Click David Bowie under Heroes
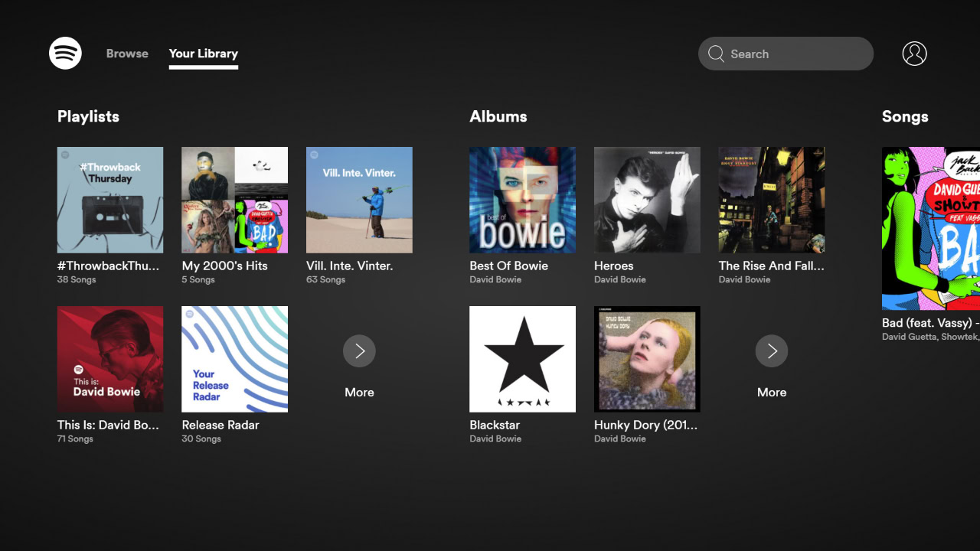 pos(620,280)
